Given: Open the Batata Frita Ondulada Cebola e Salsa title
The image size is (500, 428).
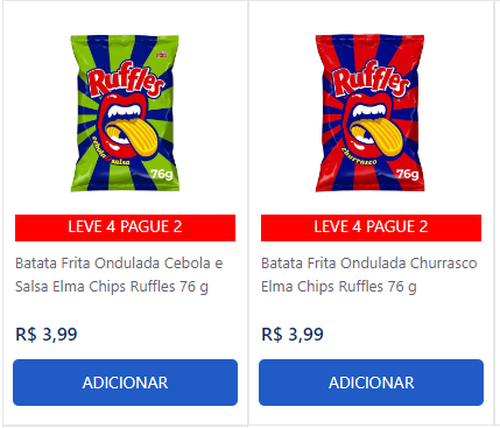Looking at the screenshot, I should pos(119,275).
